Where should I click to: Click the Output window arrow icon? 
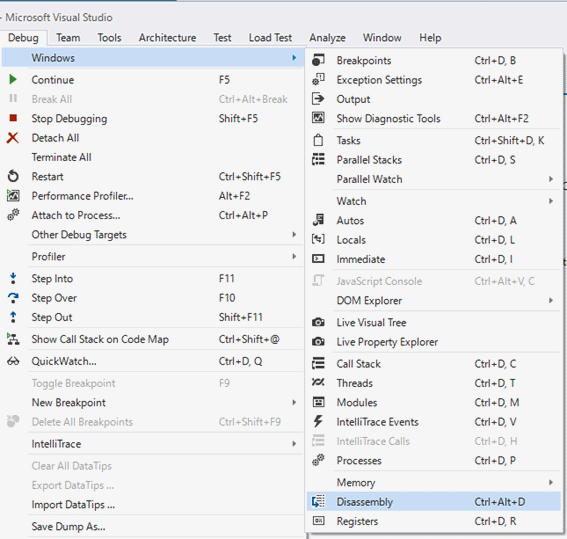(318, 99)
